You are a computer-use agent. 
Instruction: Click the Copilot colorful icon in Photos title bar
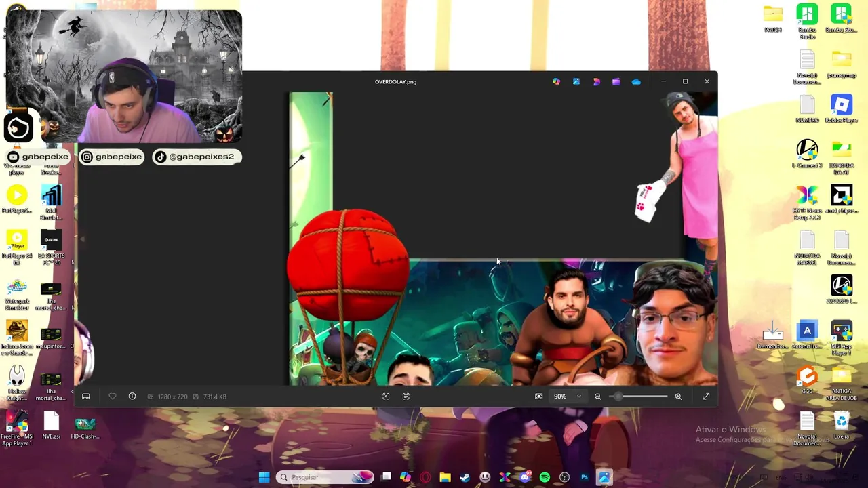[x=557, y=81]
